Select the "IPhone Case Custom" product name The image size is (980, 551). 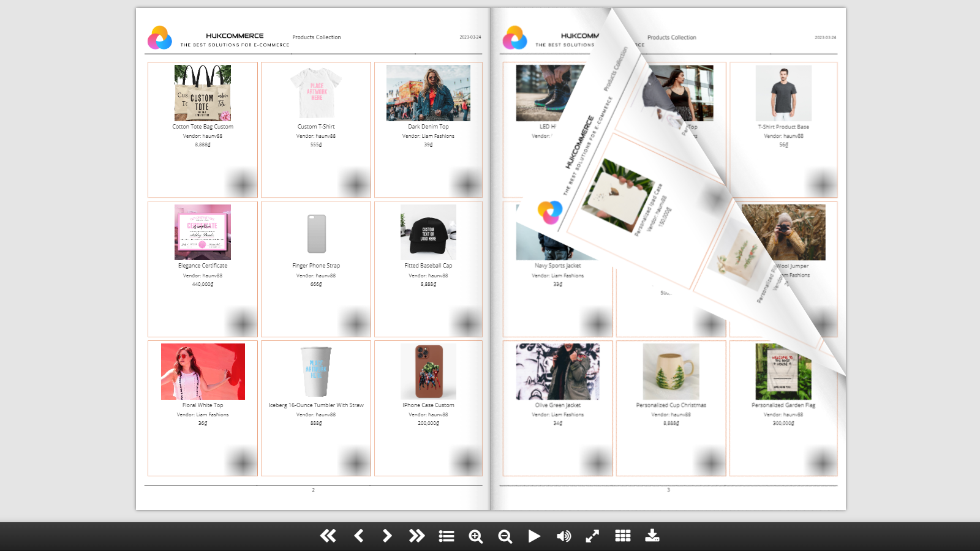(428, 405)
